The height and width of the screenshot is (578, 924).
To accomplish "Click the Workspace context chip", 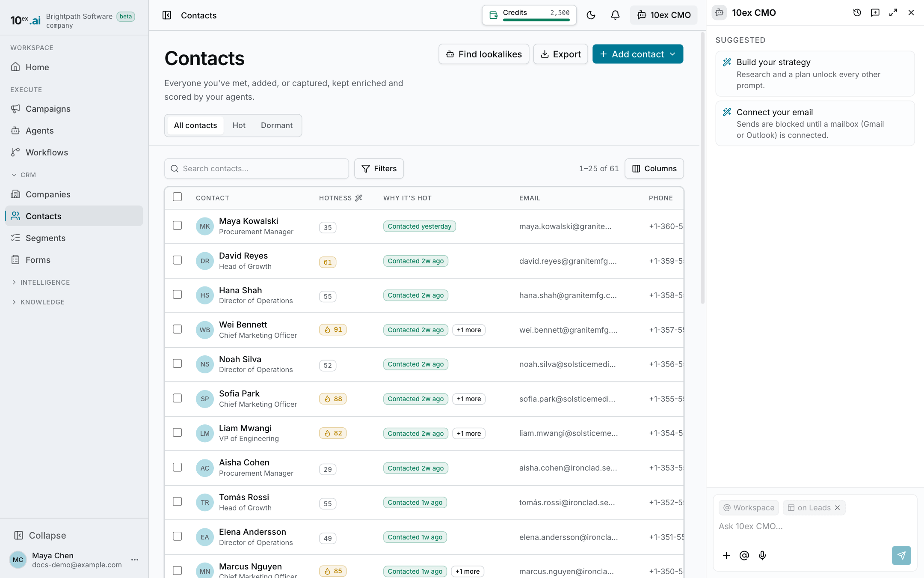I will click(x=749, y=508).
